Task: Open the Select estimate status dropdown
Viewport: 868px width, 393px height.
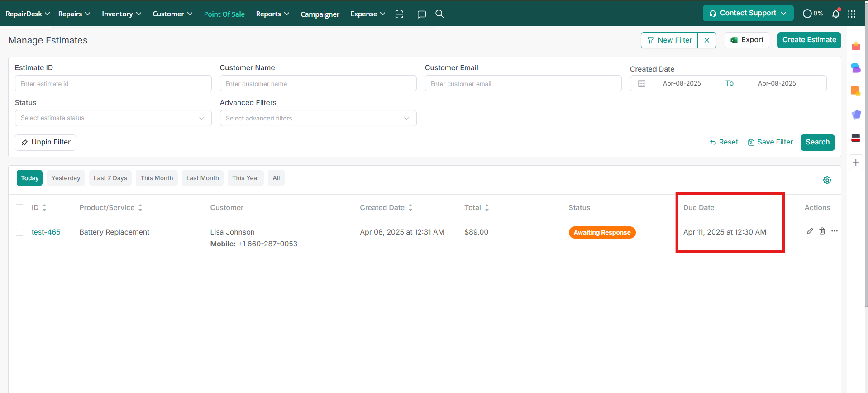Action: (113, 118)
